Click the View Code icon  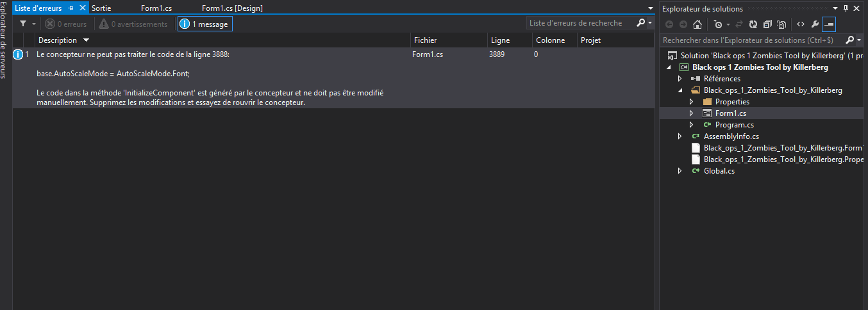pyautogui.click(x=801, y=24)
